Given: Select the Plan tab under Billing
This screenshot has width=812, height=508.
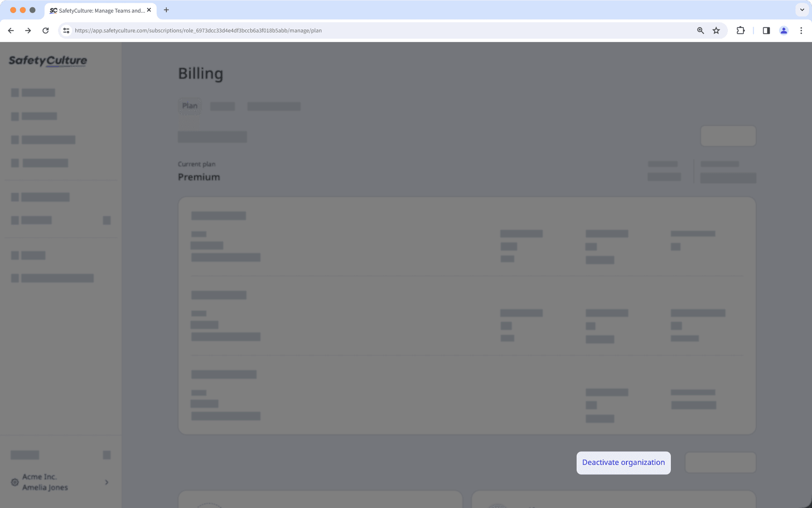Looking at the screenshot, I should (190, 106).
